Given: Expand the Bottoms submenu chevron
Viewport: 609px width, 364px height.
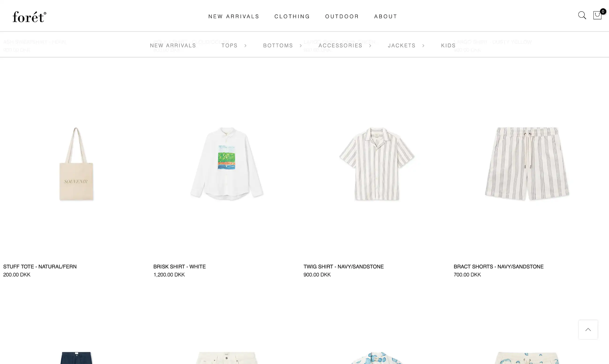Looking at the screenshot, I should (301, 46).
